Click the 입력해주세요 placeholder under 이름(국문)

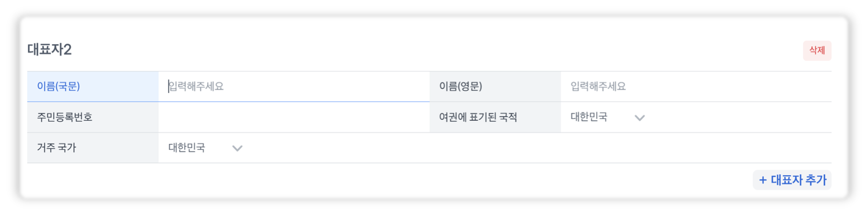(x=196, y=86)
